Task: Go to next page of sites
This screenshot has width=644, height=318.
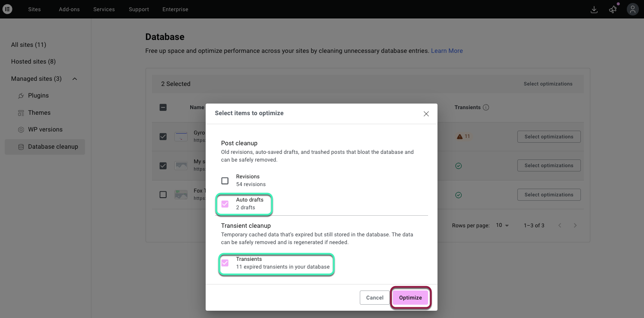Action: pyautogui.click(x=575, y=226)
